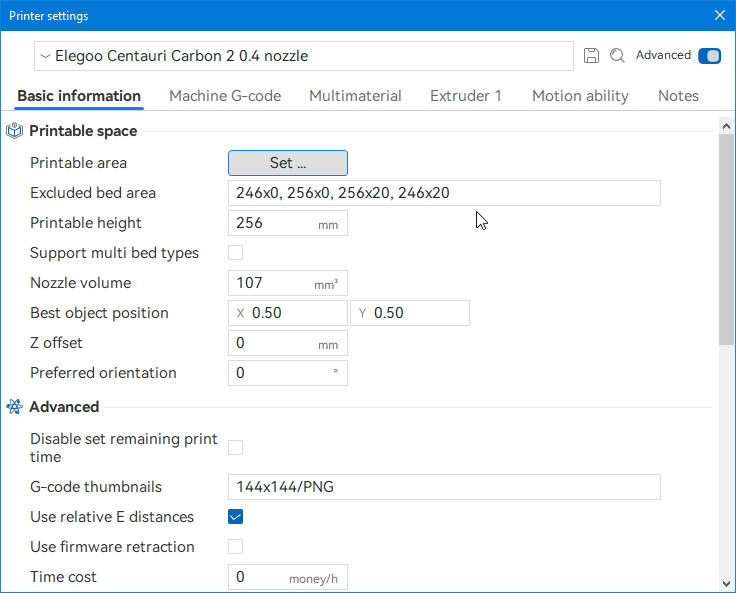Toggle the Advanced mode switch
736x593 pixels.
[709, 56]
